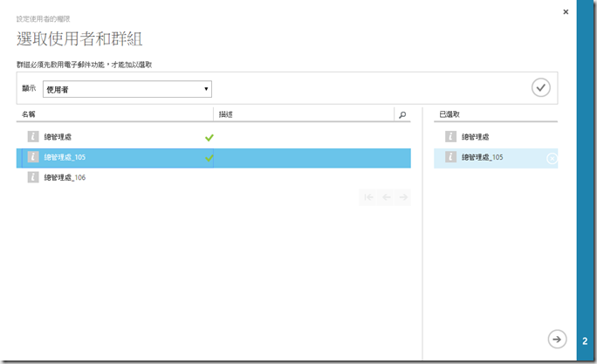Proceed with the next arrow button
The height and width of the screenshot is (364, 597).
point(555,339)
